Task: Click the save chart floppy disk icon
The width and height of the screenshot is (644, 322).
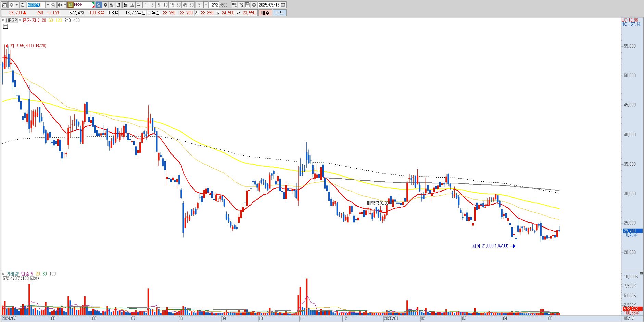Action: click(248, 5)
